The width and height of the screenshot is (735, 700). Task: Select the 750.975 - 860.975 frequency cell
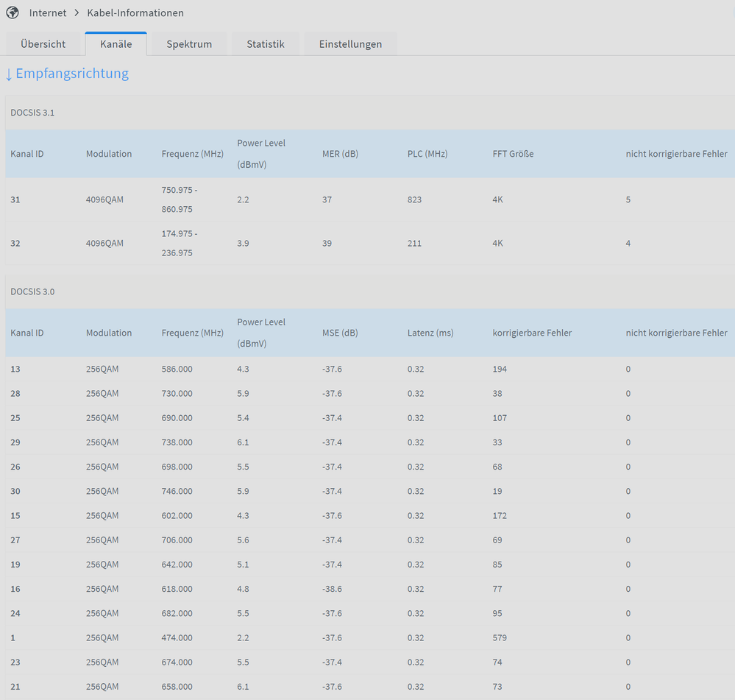pos(179,199)
